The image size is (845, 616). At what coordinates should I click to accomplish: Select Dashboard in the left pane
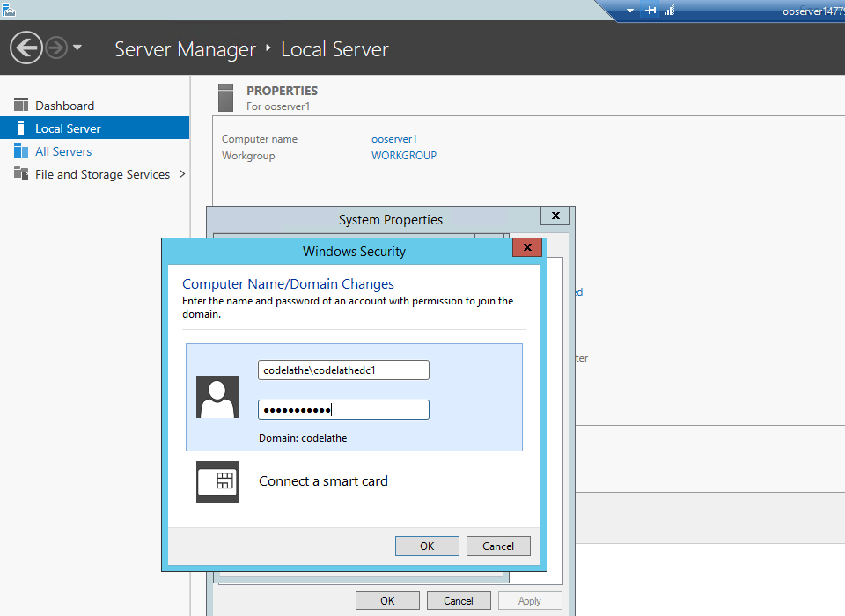64,106
